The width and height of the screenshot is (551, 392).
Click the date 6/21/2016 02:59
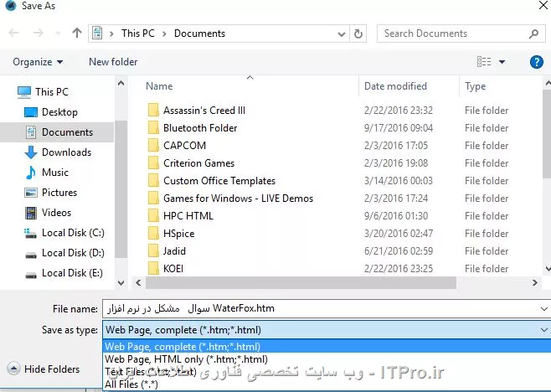click(399, 251)
